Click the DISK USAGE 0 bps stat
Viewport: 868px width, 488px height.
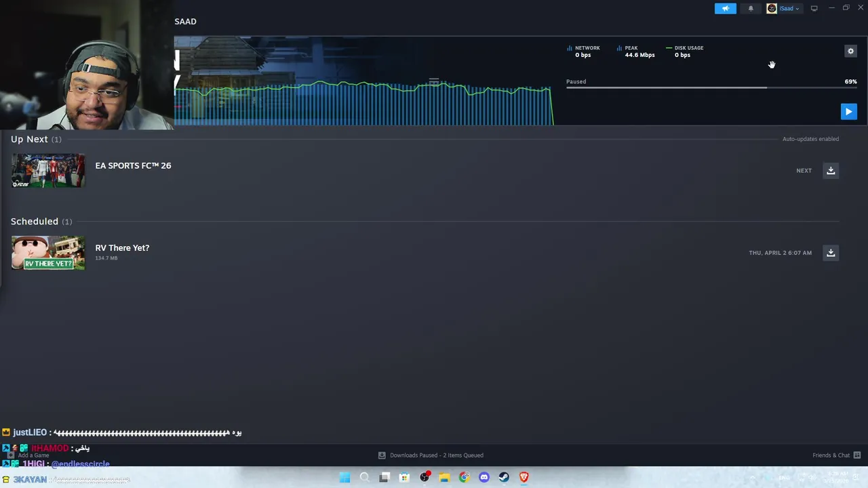tap(684, 52)
